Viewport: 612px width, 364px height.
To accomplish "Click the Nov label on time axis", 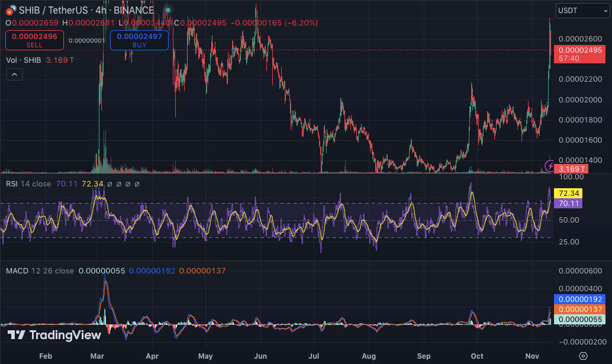I will (532, 356).
